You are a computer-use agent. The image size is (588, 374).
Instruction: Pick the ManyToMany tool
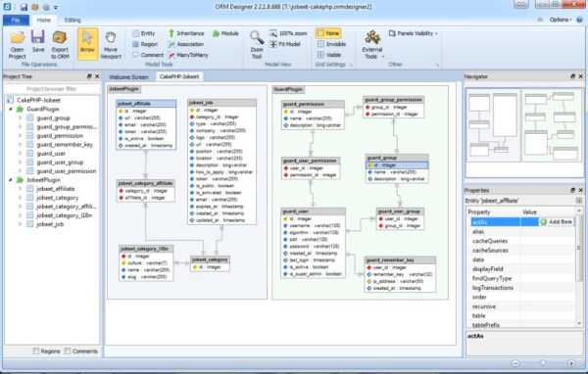188,55
